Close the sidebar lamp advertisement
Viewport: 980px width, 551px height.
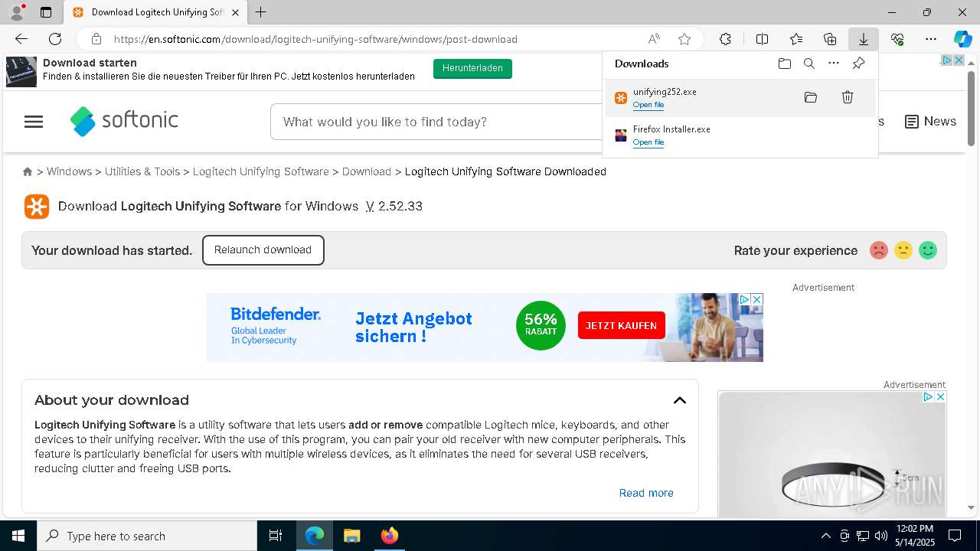click(x=940, y=397)
